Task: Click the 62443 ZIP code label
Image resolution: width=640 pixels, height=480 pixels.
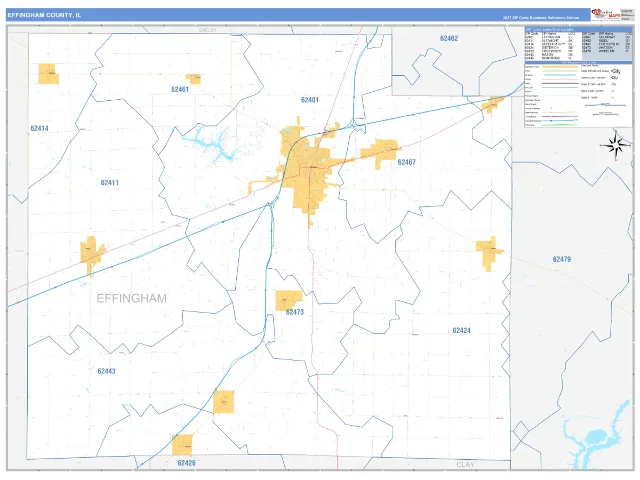Action: pos(107,371)
